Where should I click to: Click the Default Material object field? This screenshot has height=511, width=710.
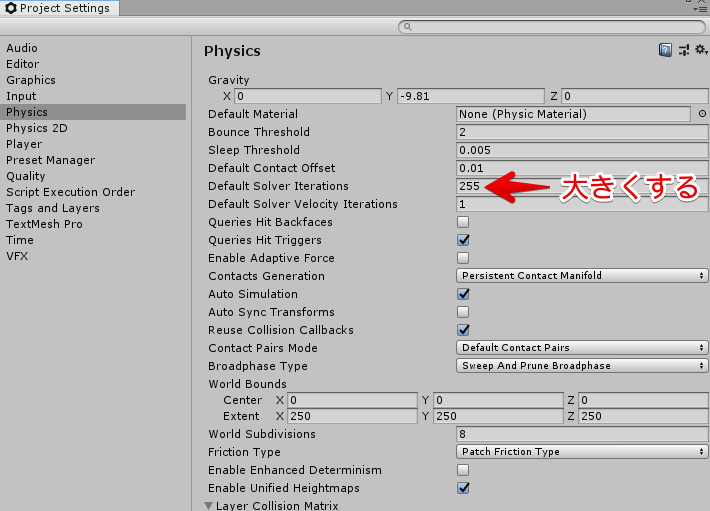(x=573, y=114)
